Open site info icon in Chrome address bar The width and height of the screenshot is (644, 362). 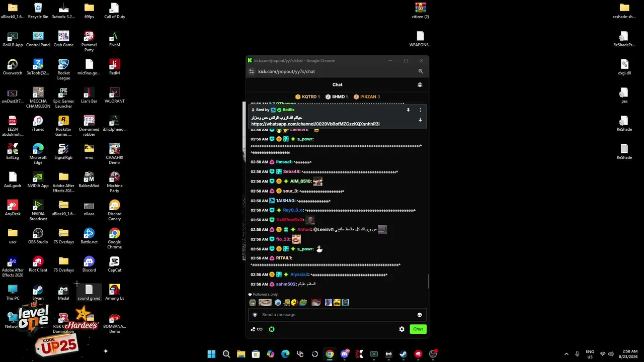(252, 71)
